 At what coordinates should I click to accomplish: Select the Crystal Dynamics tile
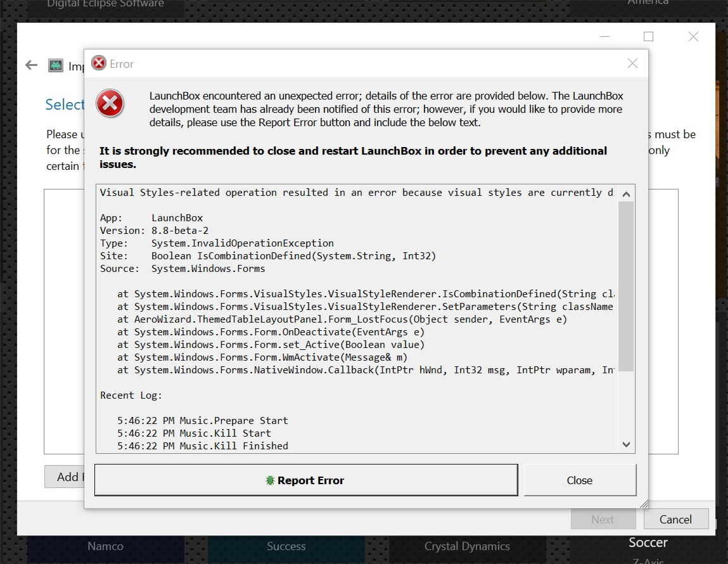tap(467, 546)
